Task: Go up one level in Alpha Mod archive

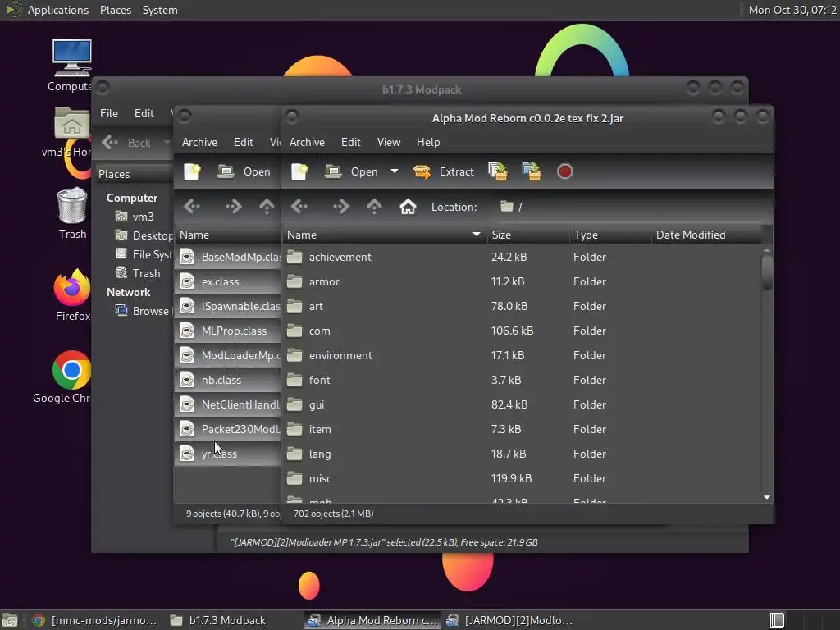Action: [x=374, y=206]
